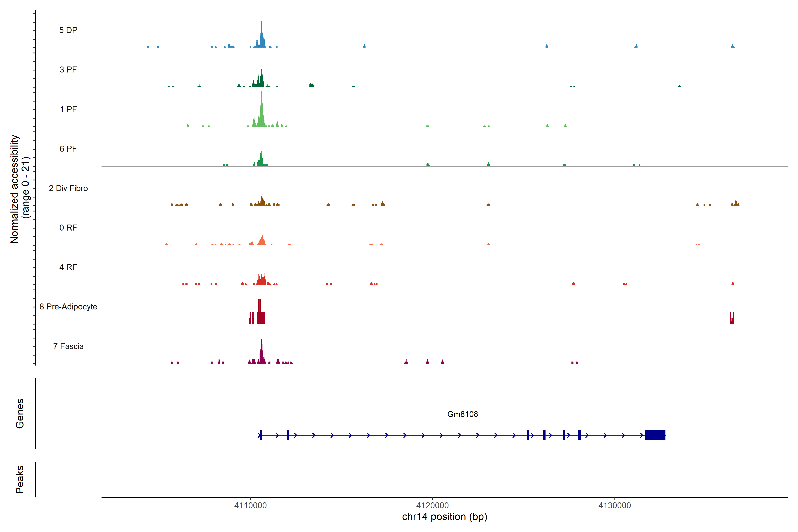Click the large last exon of Gm8108
The width and height of the screenshot is (798, 532).
click(655, 435)
